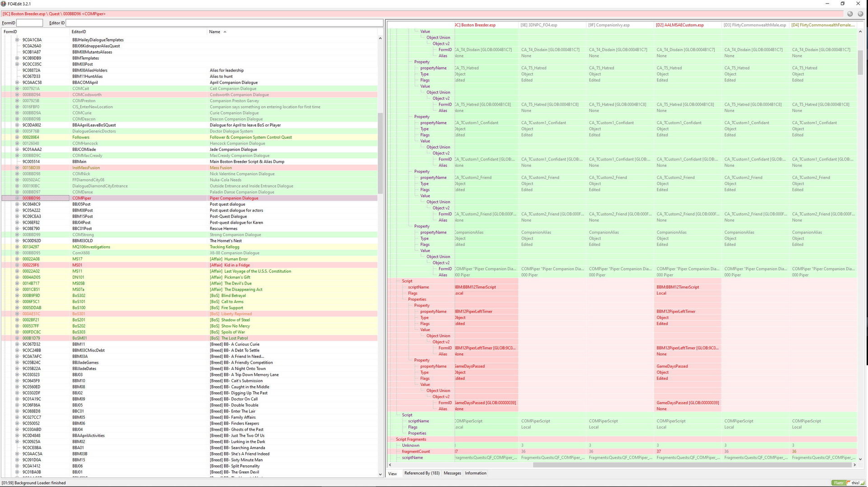The width and height of the screenshot is (868, 487).
Task: Select the BBM11HuntAlias record row
Action: (189, 76)
